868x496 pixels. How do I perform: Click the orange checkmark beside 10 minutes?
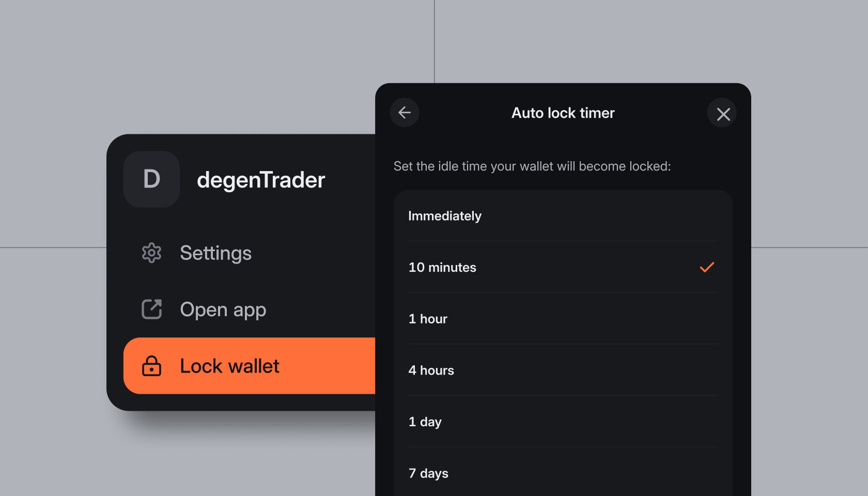tap(707, 267)
